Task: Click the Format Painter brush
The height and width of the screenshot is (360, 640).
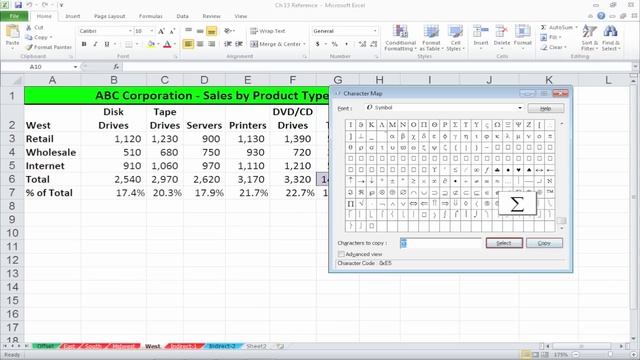Action: [29, 47]
